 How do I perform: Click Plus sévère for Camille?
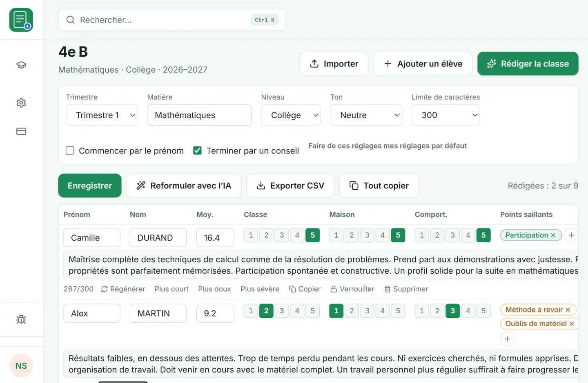click(260, 289)
